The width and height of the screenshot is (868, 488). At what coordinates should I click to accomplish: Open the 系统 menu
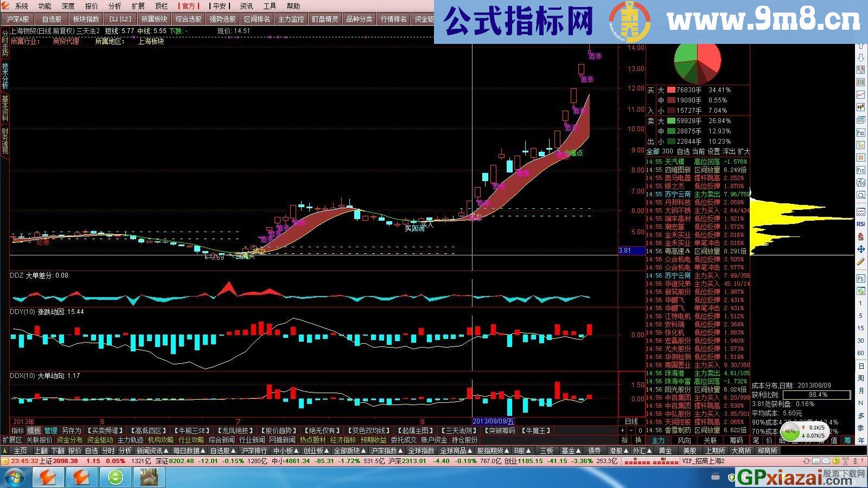click(21, 6)
